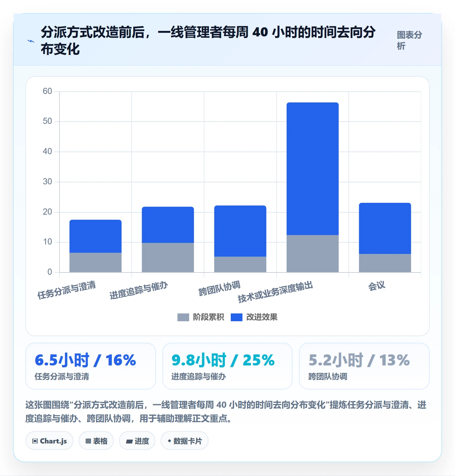455x476 pixels.
Task: Click the description paragraph starting 这张图围绕
Action: tap(226, 412)
